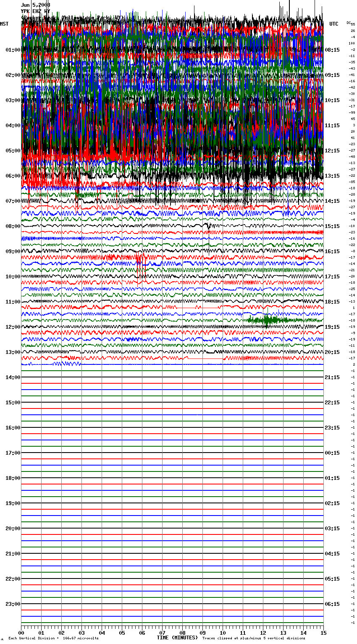Screen dimensions: 357x644
Task: Click the '10' minute axis tick label
Action: coord(223,633)
